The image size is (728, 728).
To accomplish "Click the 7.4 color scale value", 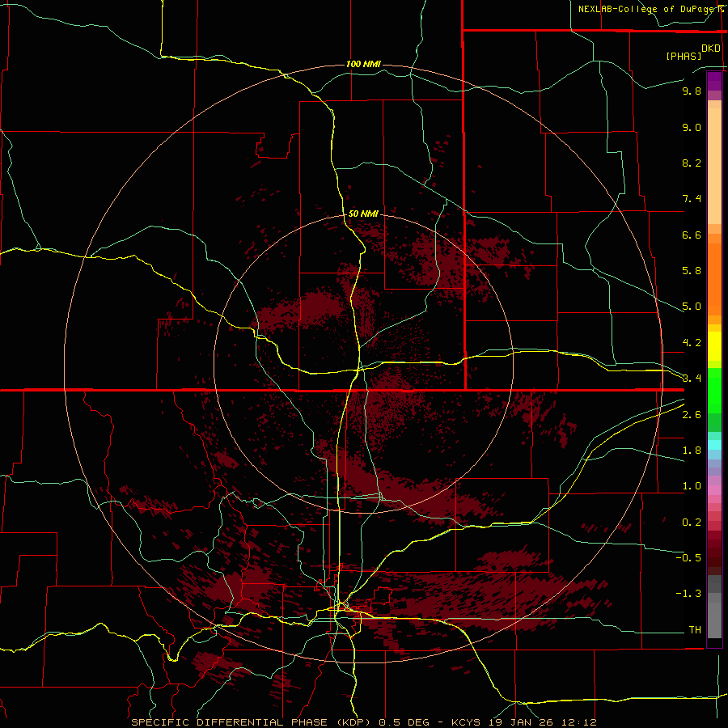I will [692, 199].
